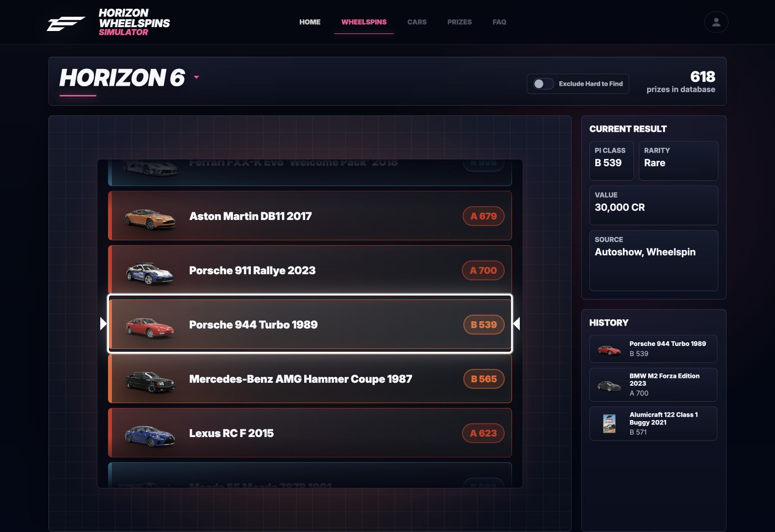
Task: Click the red Porsche 944 Turbo image in the wheel
Action: pyautogui.click(x=150, y=327)
